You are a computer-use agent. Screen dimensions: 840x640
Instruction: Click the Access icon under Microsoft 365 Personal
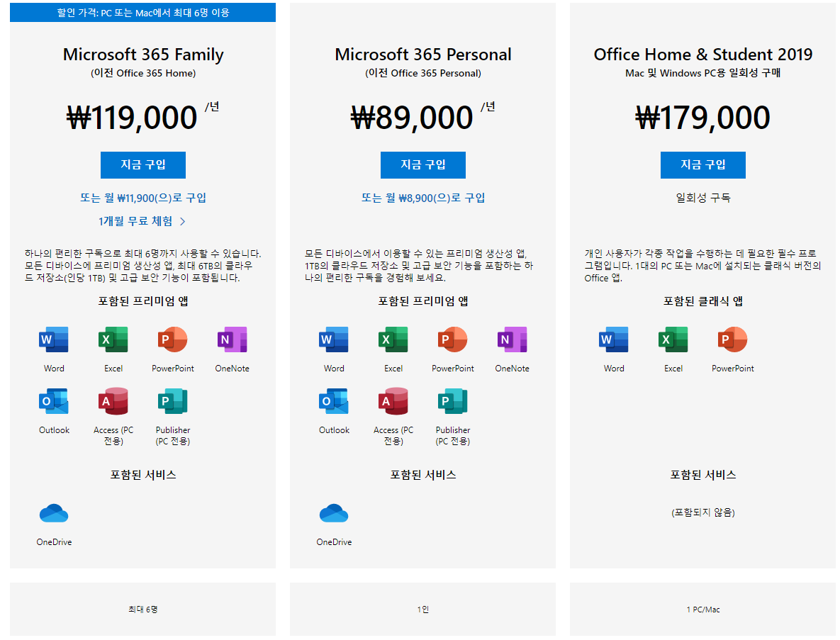tap(393, 401)
